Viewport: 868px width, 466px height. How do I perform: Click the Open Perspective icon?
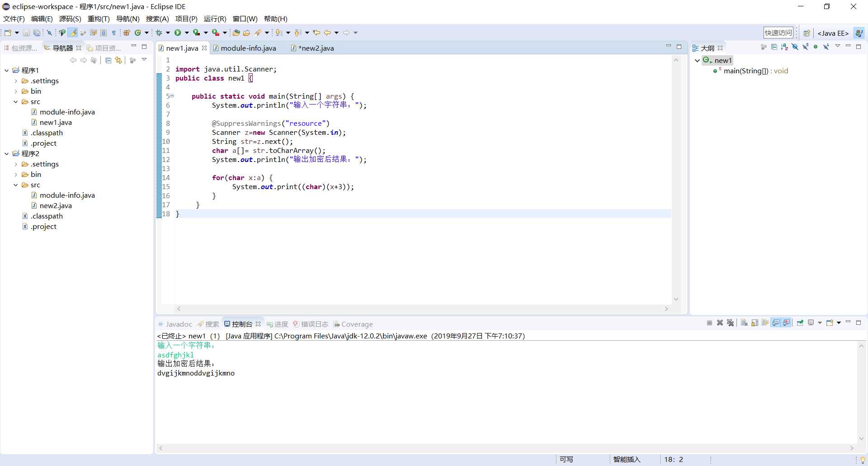tap(807, 33)
